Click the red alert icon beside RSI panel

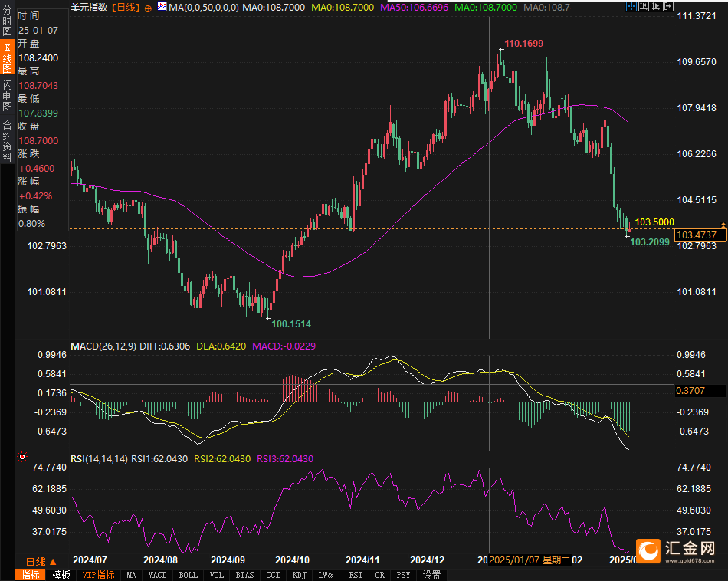click(21, 457)
